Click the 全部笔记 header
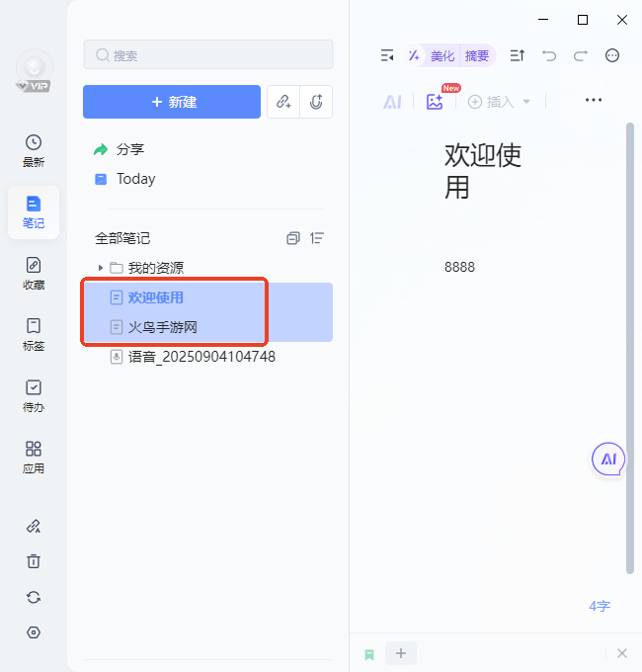 tap(122, 238)
